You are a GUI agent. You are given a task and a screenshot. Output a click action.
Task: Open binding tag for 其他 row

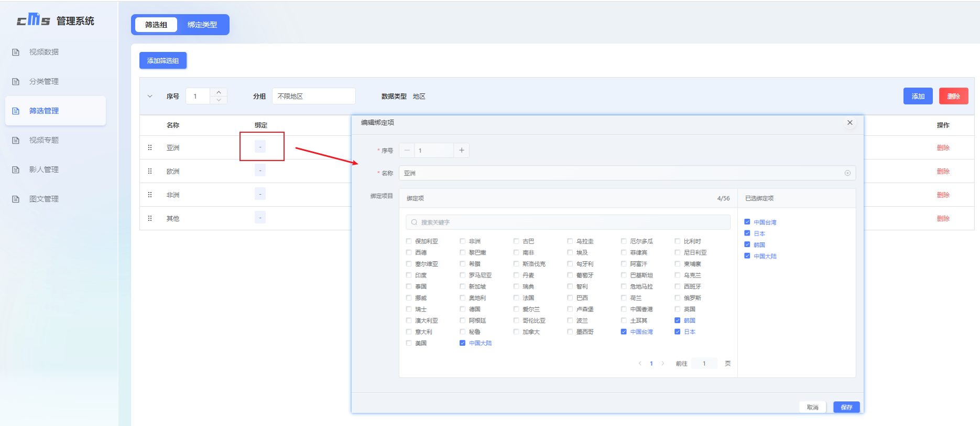click(x=260, y=218)
